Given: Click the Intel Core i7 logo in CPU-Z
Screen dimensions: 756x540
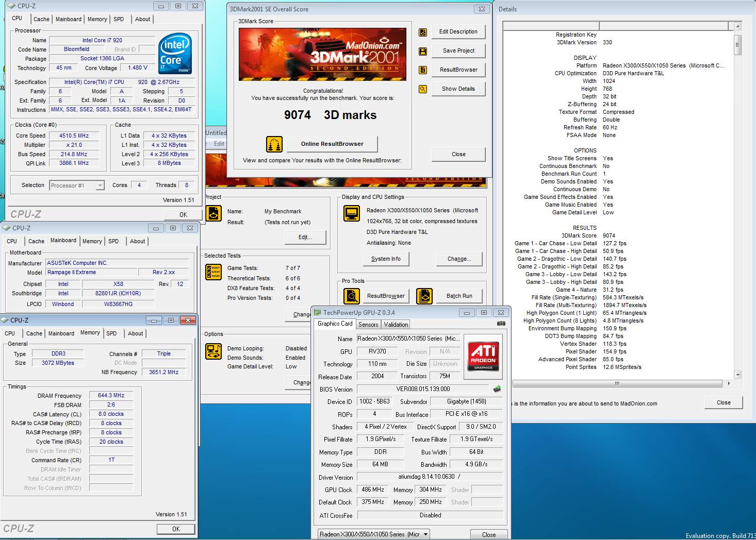Looking at the screenshot, I should tap(175, 54).
